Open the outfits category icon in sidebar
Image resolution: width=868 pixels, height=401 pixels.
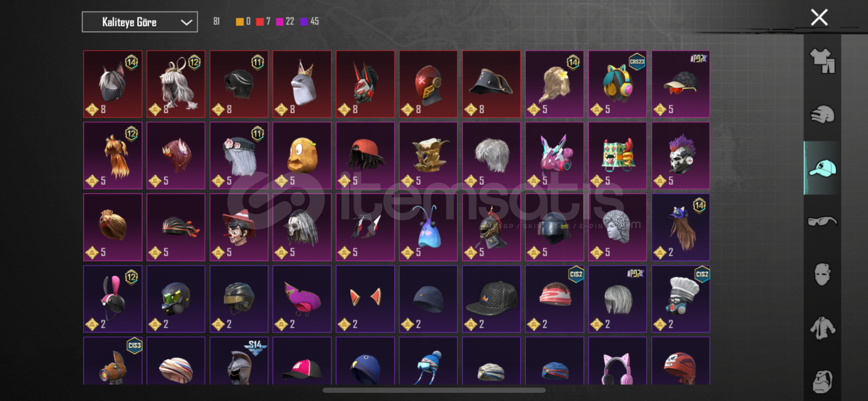point(822,61)
